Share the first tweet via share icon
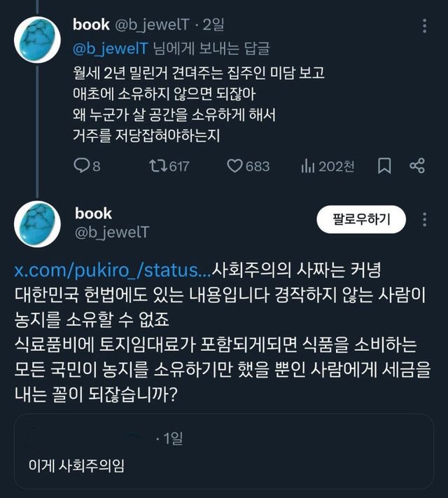Screen dimensions: 448x498 click(417, 166)
